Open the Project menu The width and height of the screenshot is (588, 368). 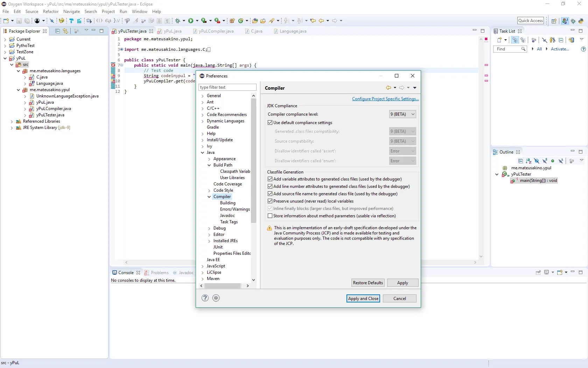click(108, 12)
